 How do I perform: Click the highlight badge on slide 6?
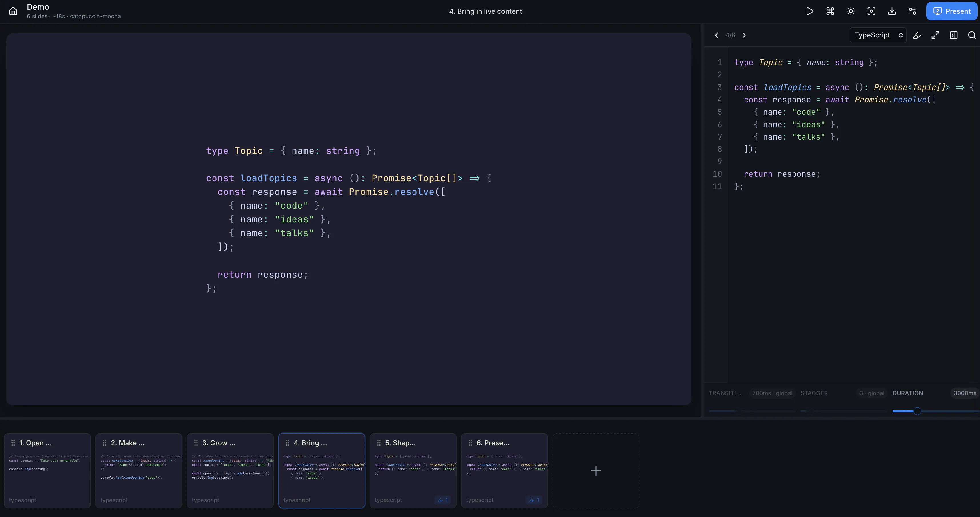pos(534,500)
